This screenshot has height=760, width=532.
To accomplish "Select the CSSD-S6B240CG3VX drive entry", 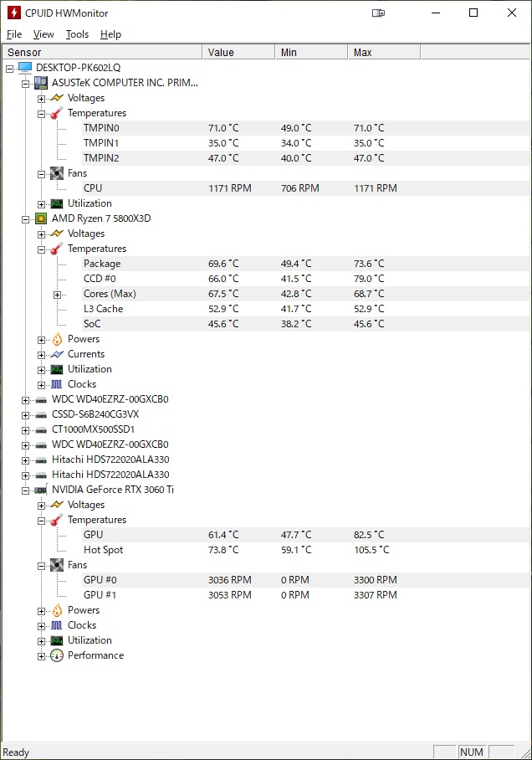I will (95, 414).
